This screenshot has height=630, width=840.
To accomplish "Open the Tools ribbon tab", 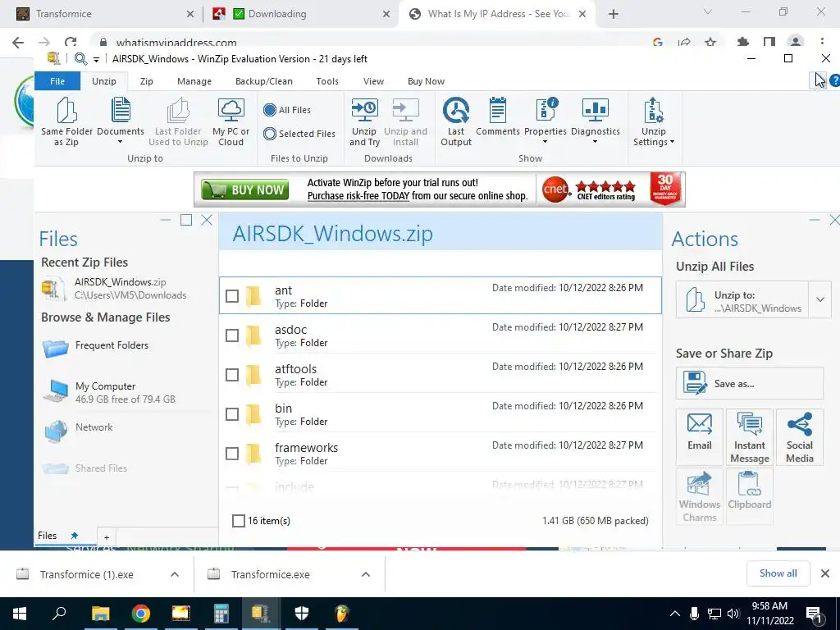I will (x=326, y=81).
